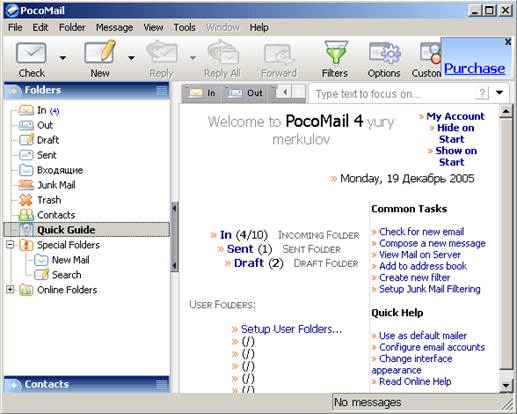Image resolution: width=517 pixels, height=414 pixels.
Task: Click the Purchase link
Action: pyautogui.click(x=474, y=68)
